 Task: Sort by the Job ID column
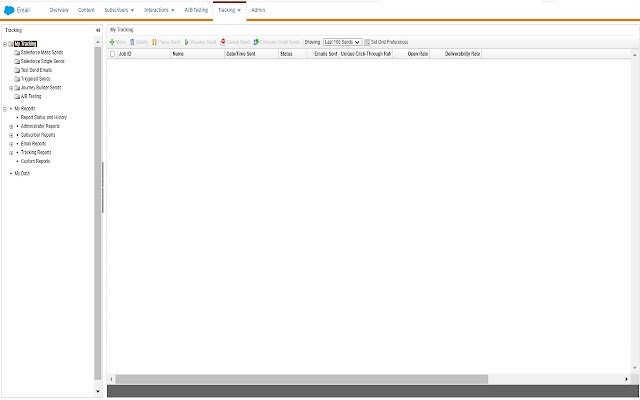pyautogui.click(x=144, y=54)
